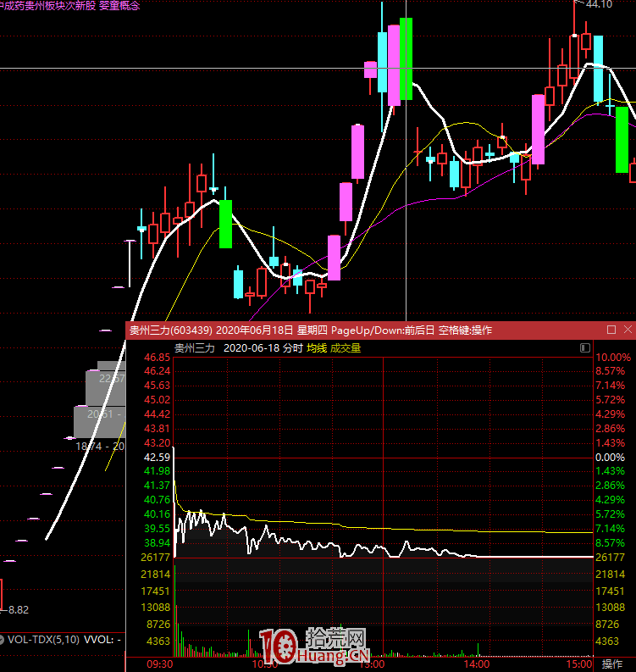This screenshot has width=636, height=672.
Task: Click the 46.85 upper limit price label
Action: pyautogui.click(x=157, y=358)
